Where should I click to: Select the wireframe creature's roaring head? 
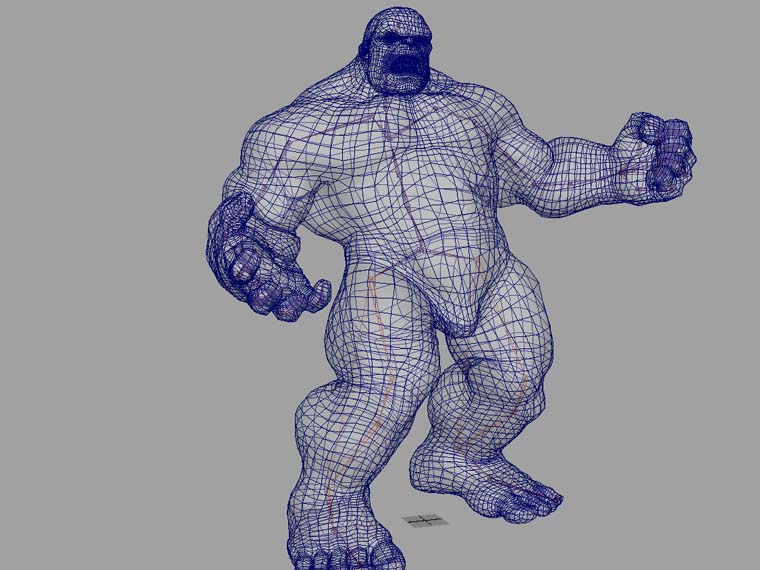tap(396, 50)
